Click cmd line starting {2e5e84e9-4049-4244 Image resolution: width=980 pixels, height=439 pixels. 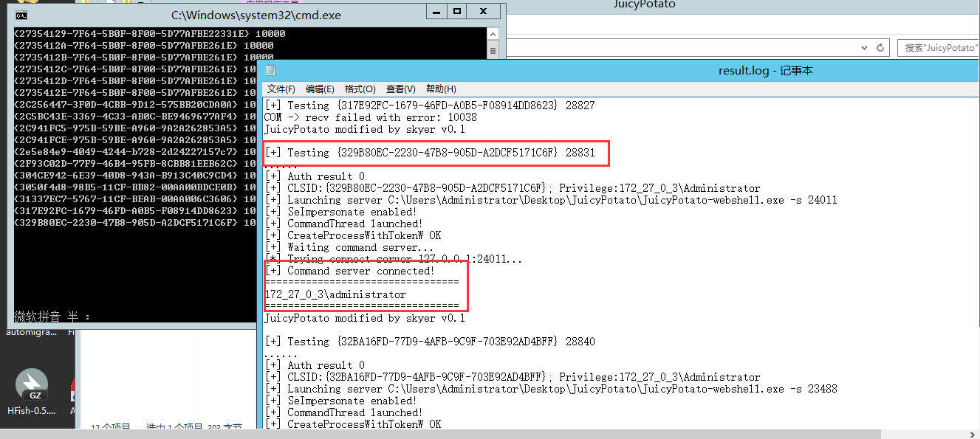pyautogui.click(x=135, y=152)
